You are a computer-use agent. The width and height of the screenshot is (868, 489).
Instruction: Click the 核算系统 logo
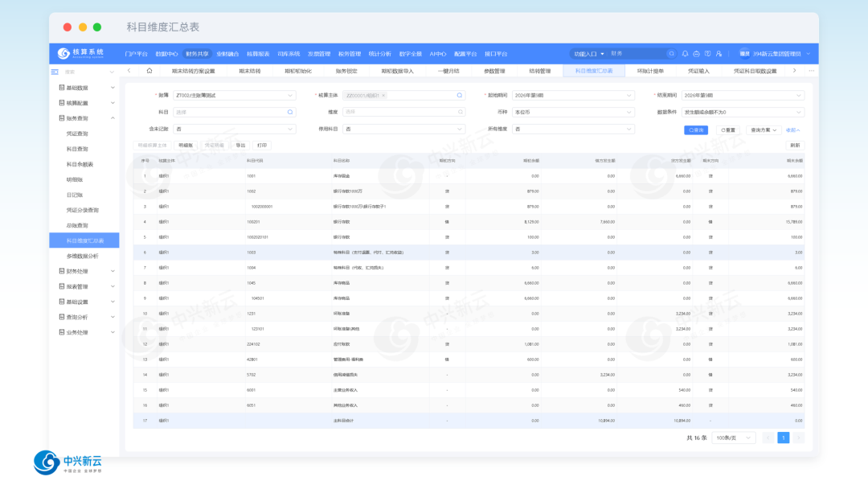click(x=81, y=53)
